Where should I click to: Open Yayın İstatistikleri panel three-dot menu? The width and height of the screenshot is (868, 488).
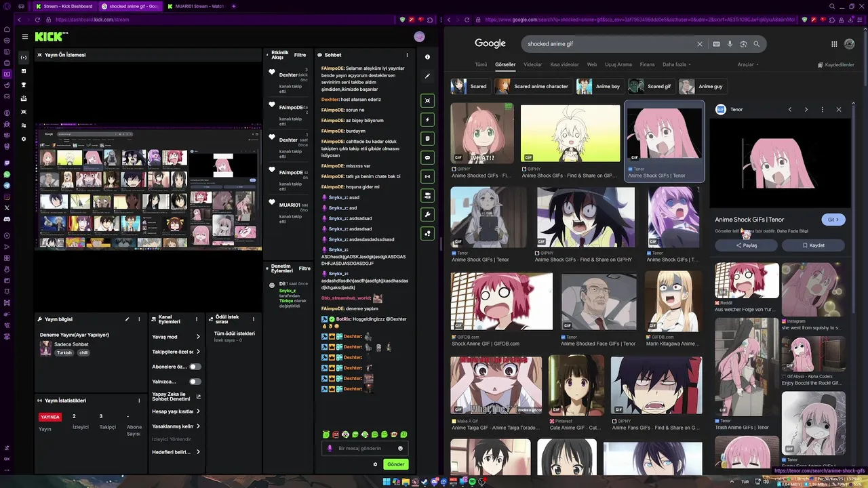(x=139, y=401)
